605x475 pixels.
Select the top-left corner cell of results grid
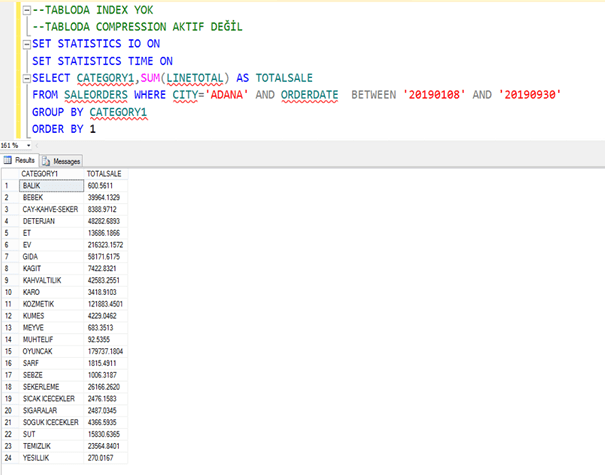coord(8,174)
